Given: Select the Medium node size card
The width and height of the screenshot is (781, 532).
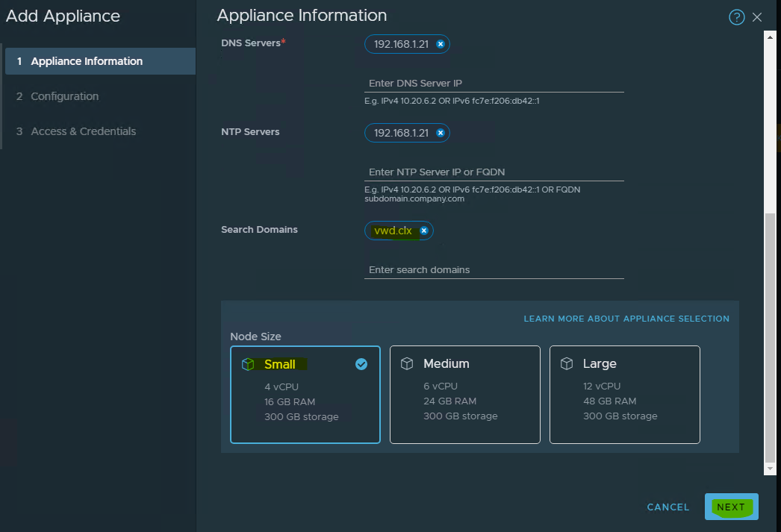Looking at the screenshot, I should point(464,403).
